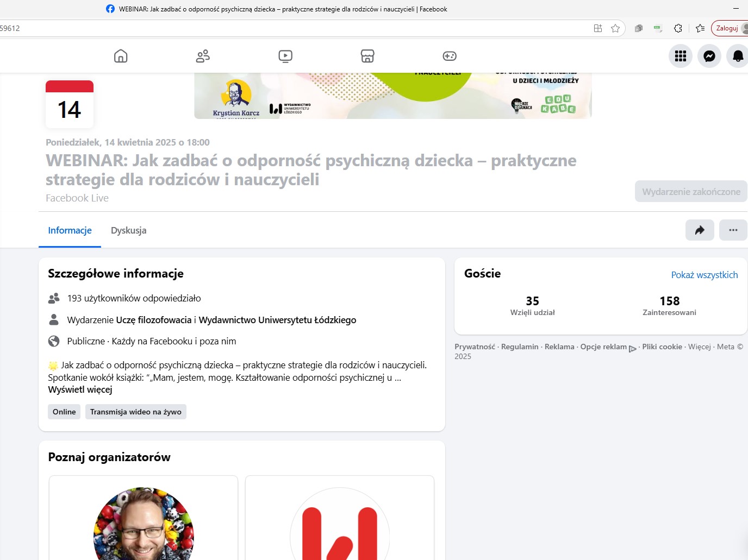Expand description with Wyświetl więcej
748x560 pixels.
click(x=80, y=389)
